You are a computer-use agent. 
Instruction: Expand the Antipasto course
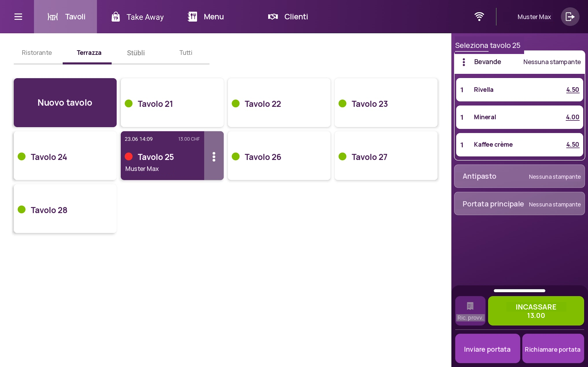click(x=519, y=176)
